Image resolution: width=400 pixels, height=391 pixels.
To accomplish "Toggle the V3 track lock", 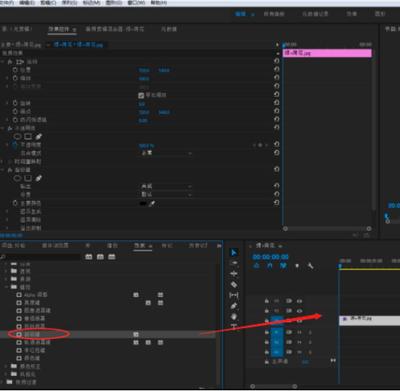I will pos(267,301).
